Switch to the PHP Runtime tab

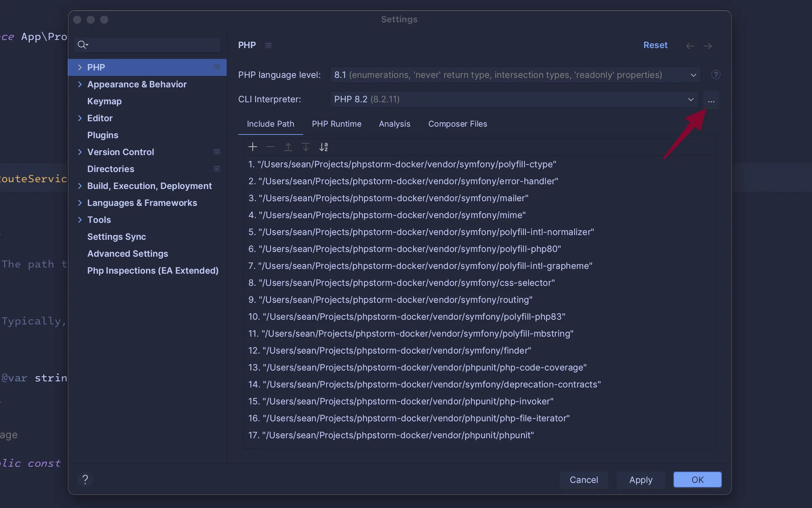[x=337, y=124]
